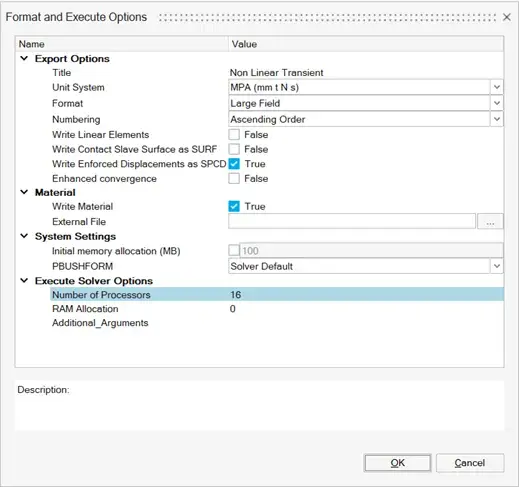The image size is (519, 487).
Task: Collapse the Material section chevron
Action: click(x=24, y=192)
